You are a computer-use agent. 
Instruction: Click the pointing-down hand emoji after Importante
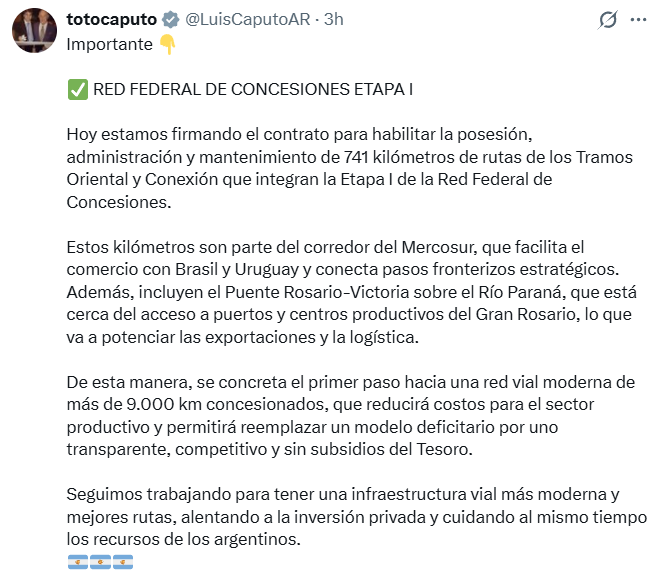[167, 44]
